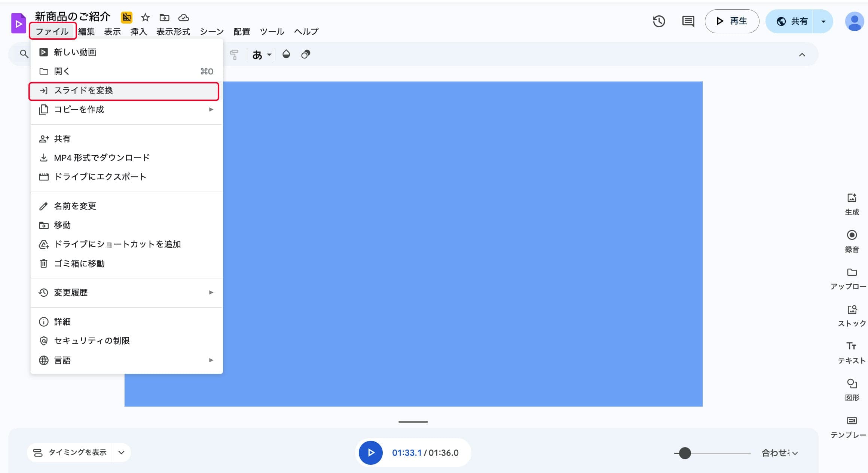This screenshot has width=868, height=473.
Task: Click the cloud save status icon
Action: [x=183, y=18]
